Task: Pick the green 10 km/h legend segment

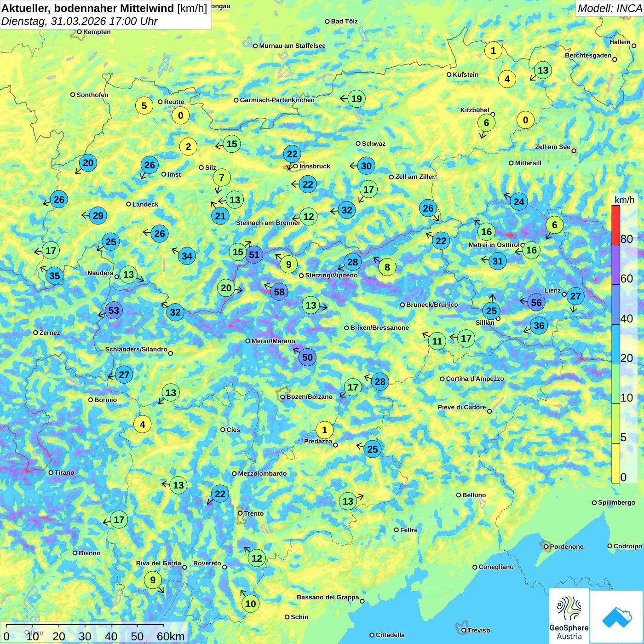Action: click(x=615, y=384)
